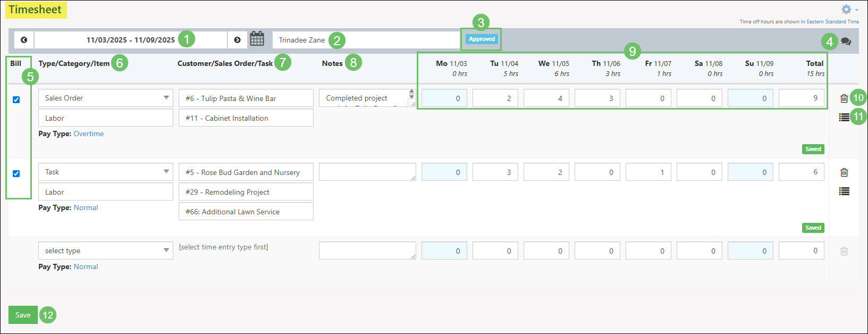Open the 'select type' dropdown

coord(106,250)
